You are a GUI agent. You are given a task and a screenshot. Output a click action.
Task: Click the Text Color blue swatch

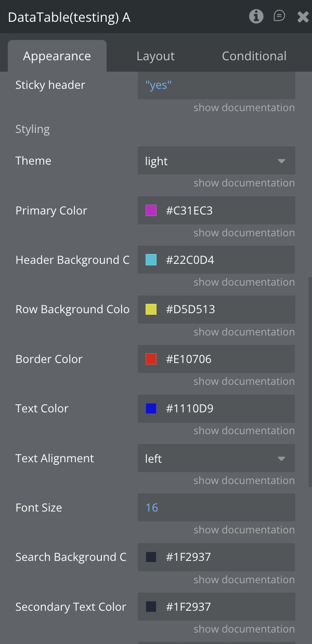[x=151, y=409]
